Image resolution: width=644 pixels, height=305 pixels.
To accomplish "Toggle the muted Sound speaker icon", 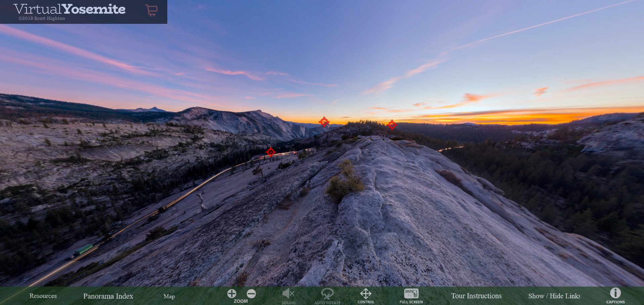I will (x=288, y=294).
